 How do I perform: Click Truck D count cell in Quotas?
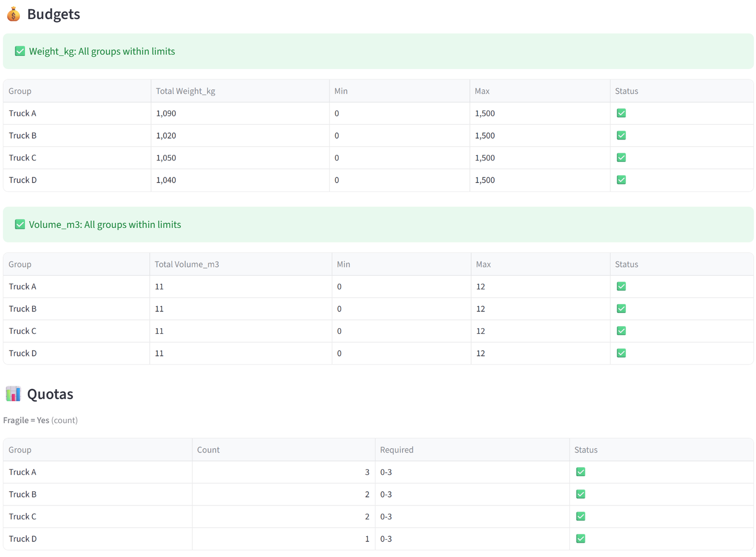tap(283, 539)
